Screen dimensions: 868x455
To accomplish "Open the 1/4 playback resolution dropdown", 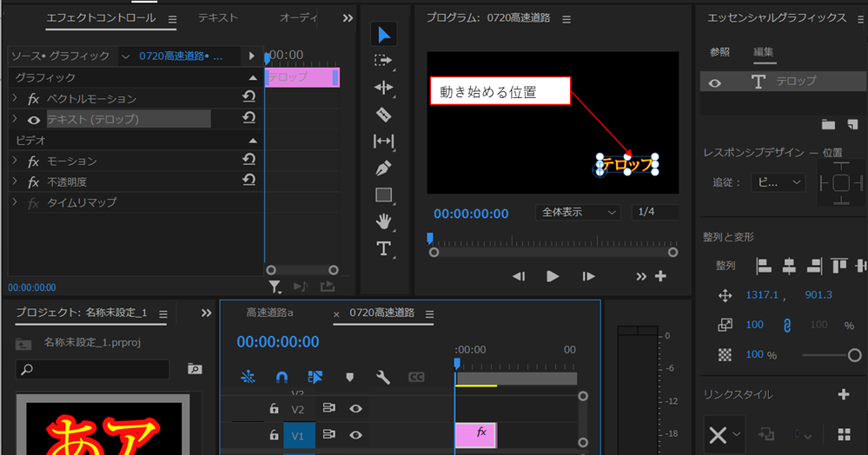I will coord(655,212).
